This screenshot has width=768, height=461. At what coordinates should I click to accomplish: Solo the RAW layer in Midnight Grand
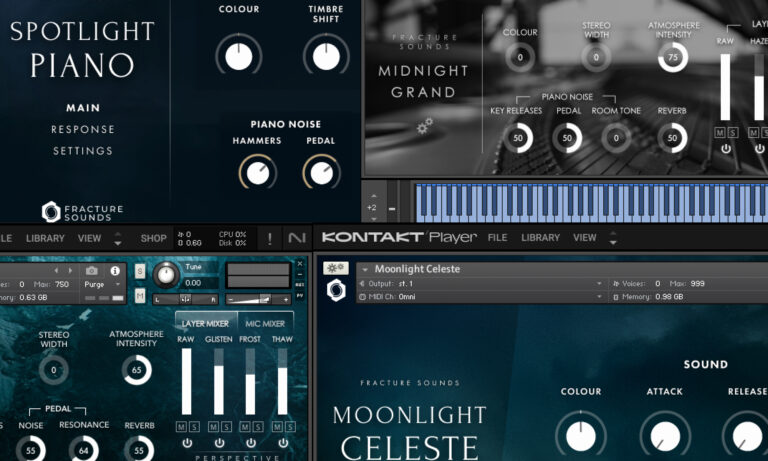point(732,132)
